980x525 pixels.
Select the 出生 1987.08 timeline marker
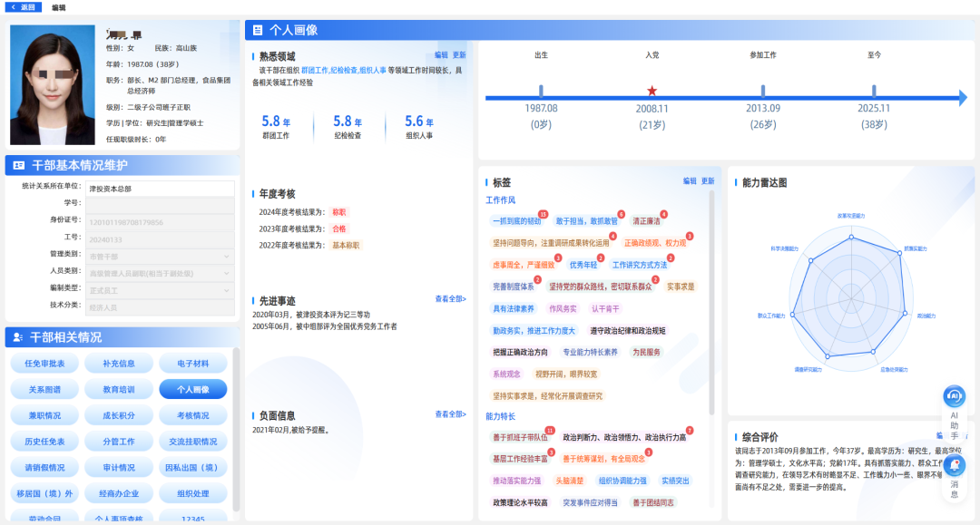tap(541, 91)
